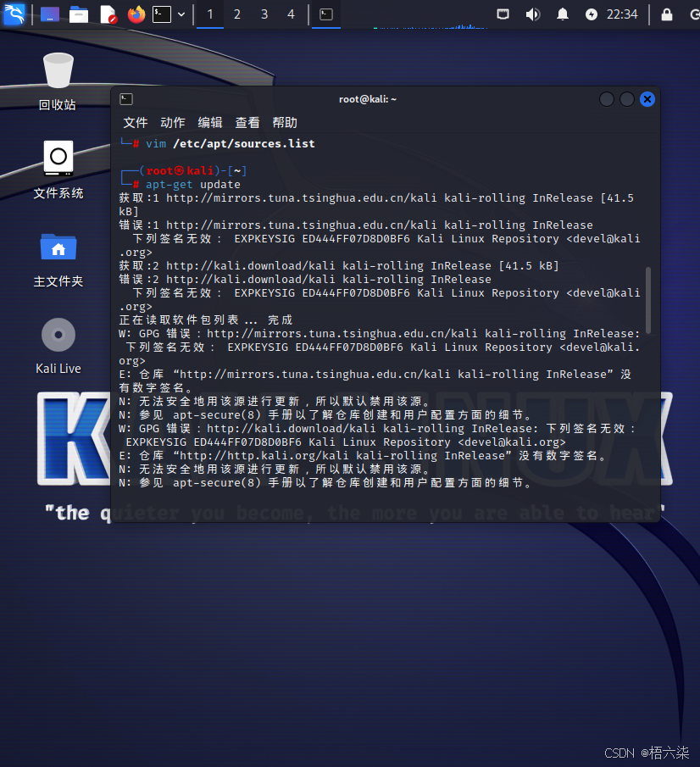
Task: Select the 回收站 trash desktop icon
Action: [58, 81]
